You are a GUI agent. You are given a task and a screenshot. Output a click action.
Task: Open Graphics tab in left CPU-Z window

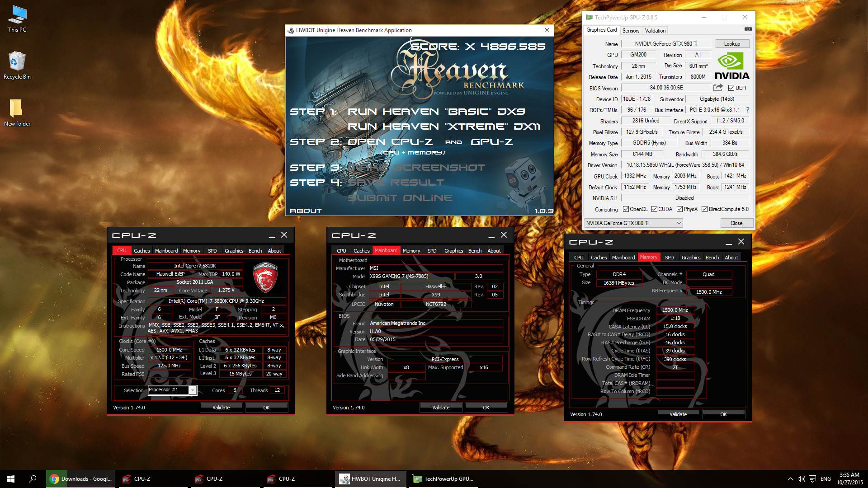[234, 251]
